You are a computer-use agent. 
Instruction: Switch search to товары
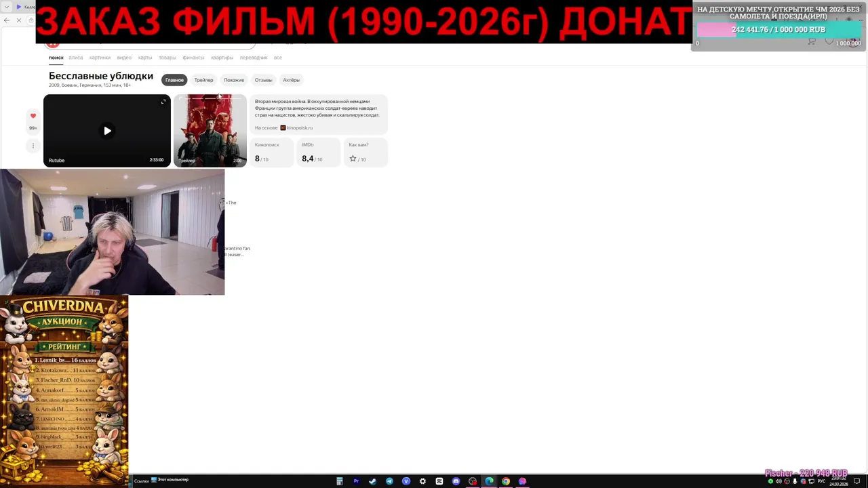coord(167,58)
